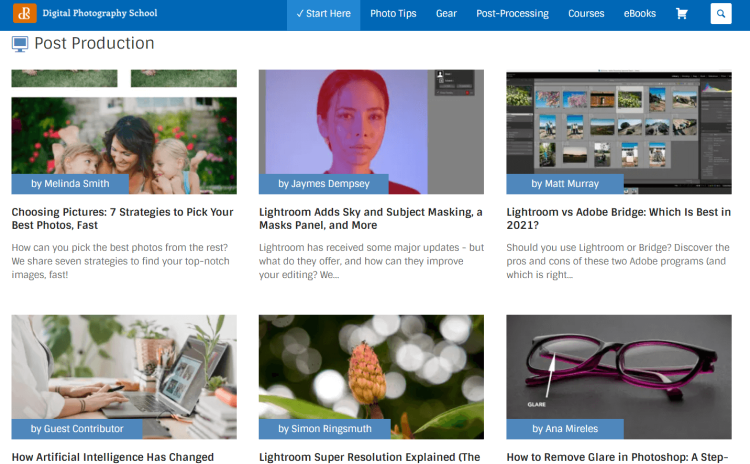Click author label by Simon Ringsmuth
This screenshot has width=750, height=464.
(x=325, y=429)
